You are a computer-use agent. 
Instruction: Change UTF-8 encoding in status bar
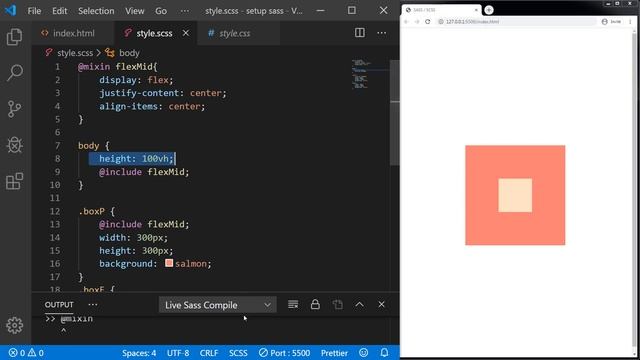178,353
